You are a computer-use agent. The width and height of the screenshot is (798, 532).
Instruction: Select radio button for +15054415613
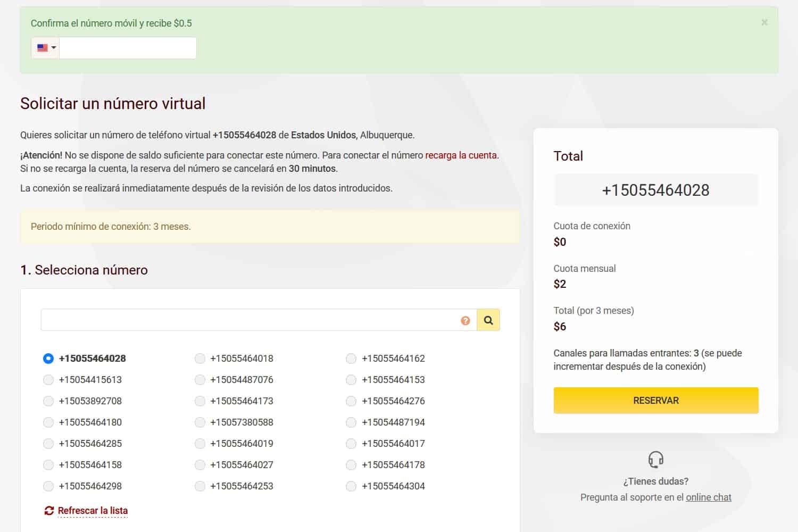pos(48,380)
